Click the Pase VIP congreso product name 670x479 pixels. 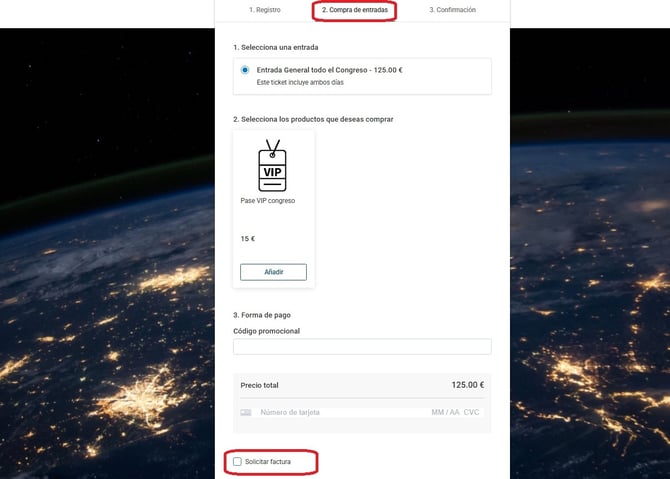[x=267, y=201]
